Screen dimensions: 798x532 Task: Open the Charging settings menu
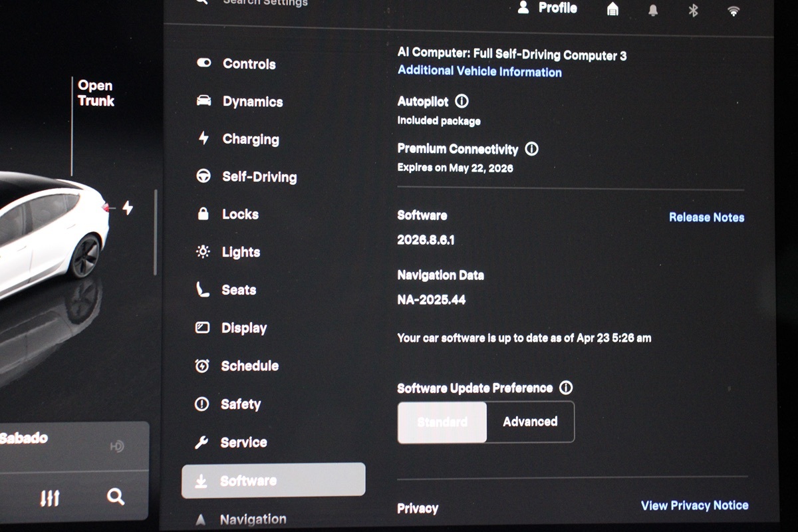coord(237,139)
